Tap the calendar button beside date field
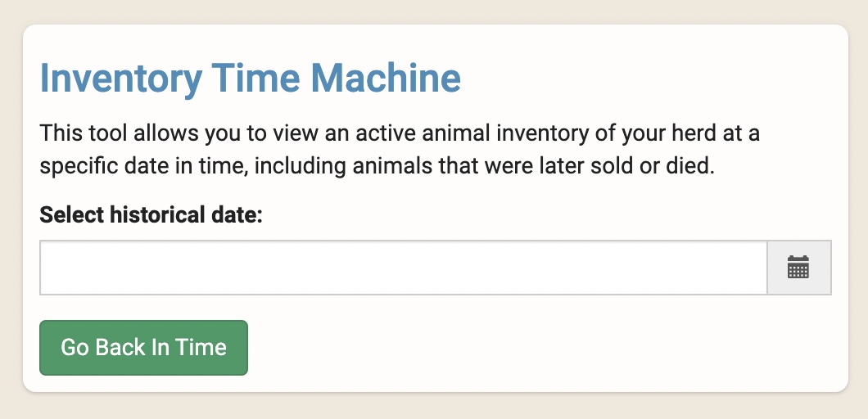The image size is (868, 419). click(798, 267)
